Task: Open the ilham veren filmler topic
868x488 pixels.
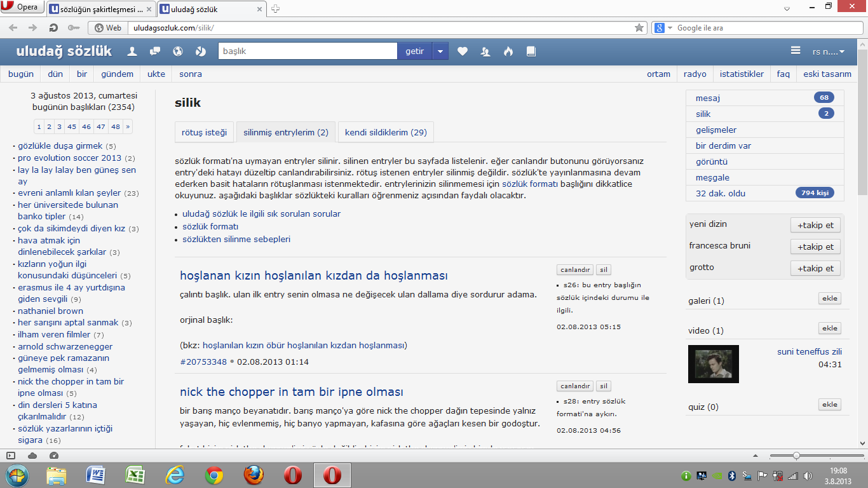Action: pyautogui.click(x=54, y=334)
